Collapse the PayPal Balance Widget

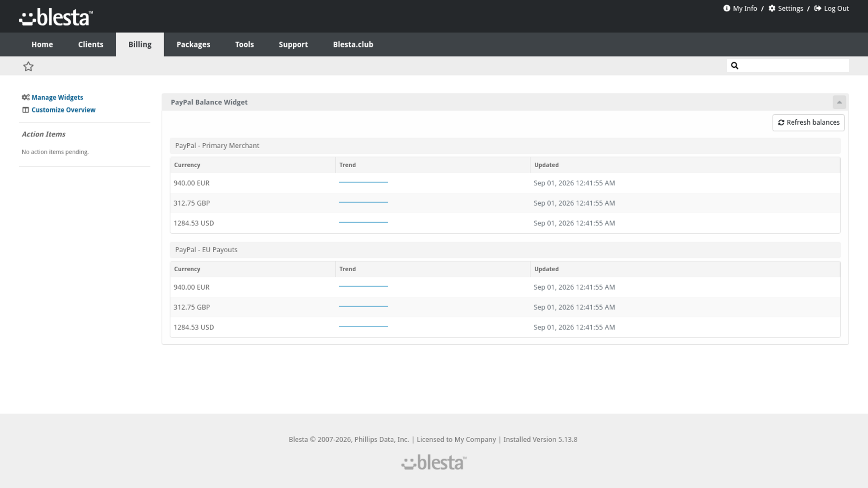coord(840,102)
